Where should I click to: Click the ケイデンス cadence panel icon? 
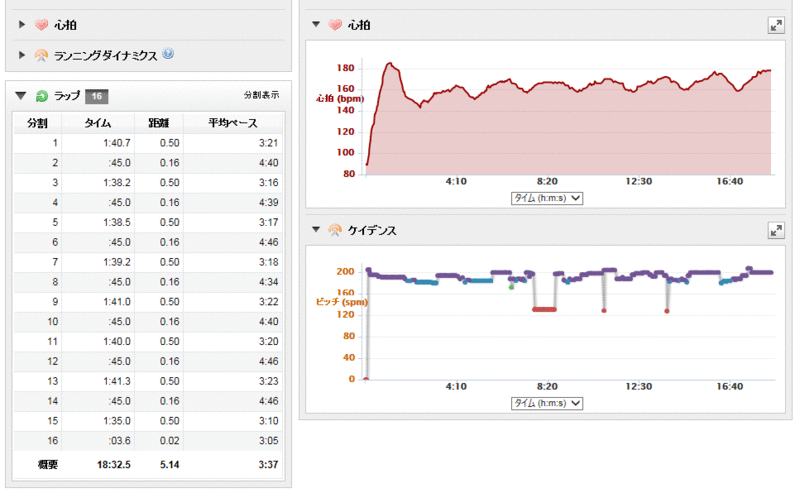tap(335, 230)
